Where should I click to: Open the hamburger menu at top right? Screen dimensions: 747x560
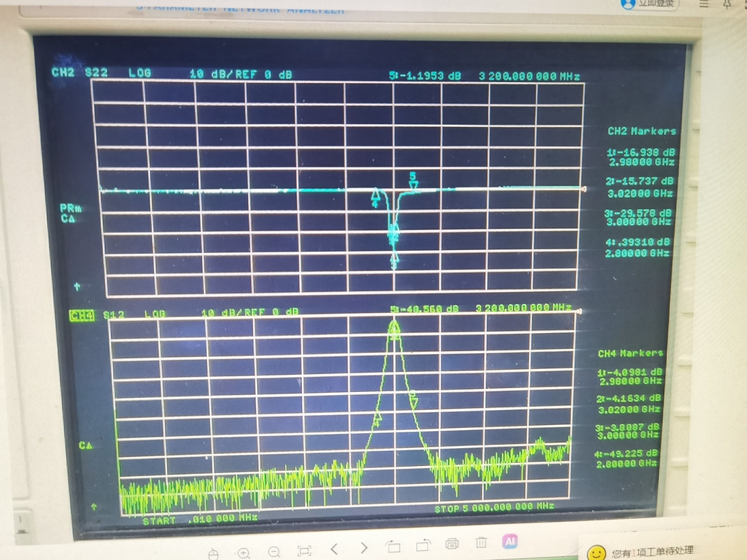(x=703, y=4)
